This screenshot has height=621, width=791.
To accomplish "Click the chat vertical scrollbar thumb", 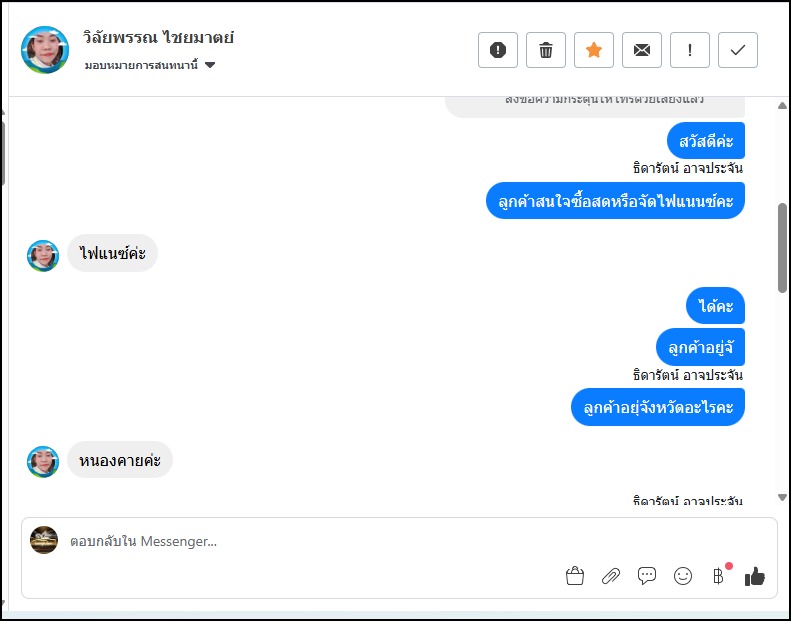I will click(782, 246).
